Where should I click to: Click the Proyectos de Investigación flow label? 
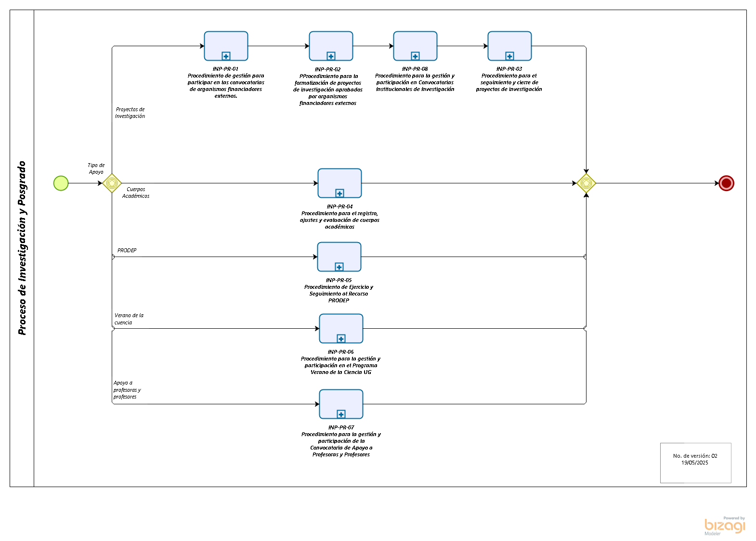pos(130,113)
